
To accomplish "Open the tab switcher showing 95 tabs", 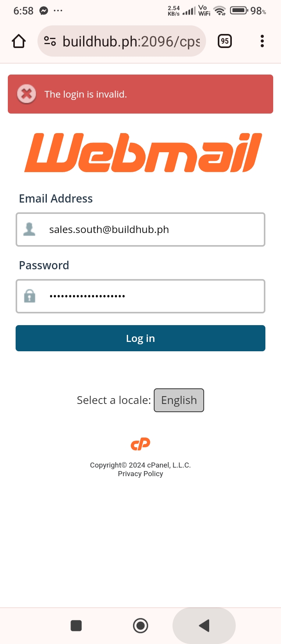I will [224, 41].
